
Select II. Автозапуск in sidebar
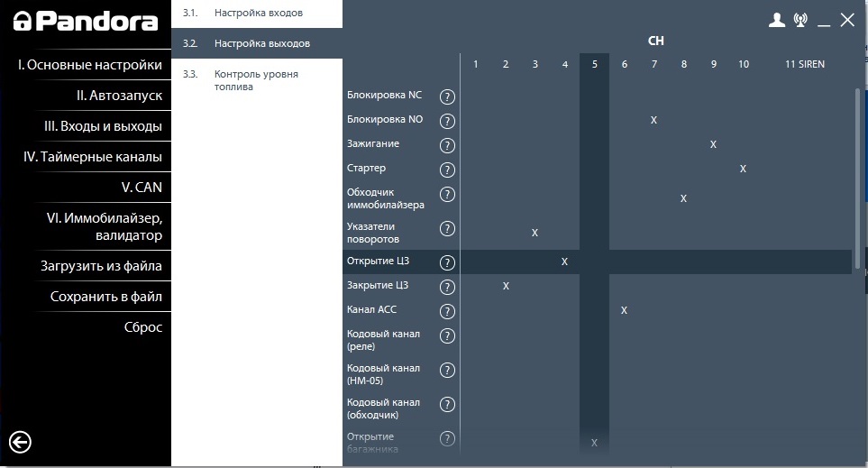[119, 96]
